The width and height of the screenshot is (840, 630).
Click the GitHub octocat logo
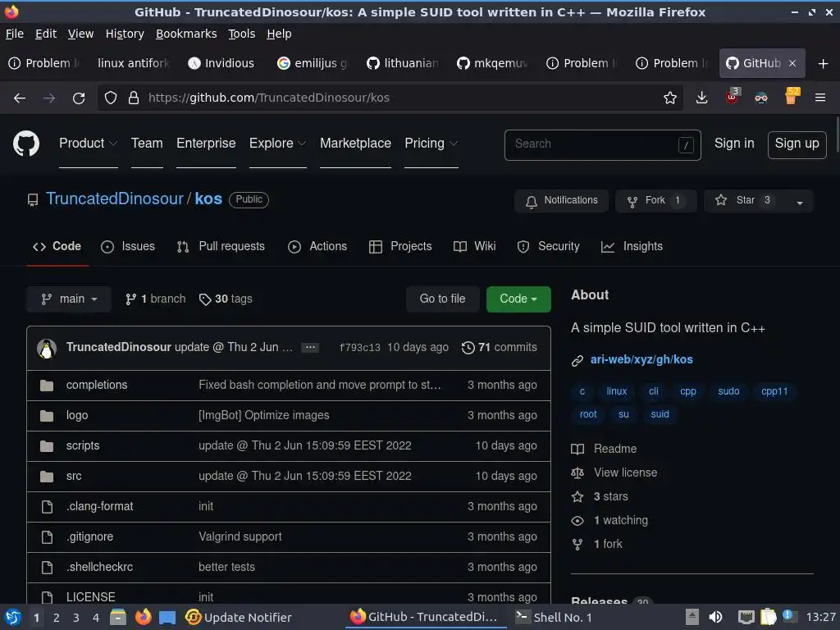pyautogui.click(x=25, y=144)
